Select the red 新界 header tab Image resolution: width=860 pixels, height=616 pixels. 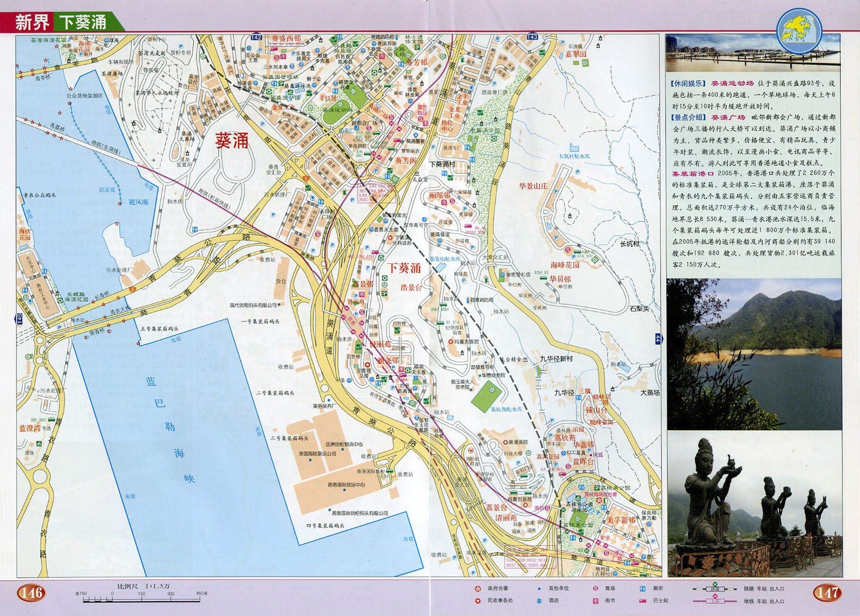click(x=31, y=22)
